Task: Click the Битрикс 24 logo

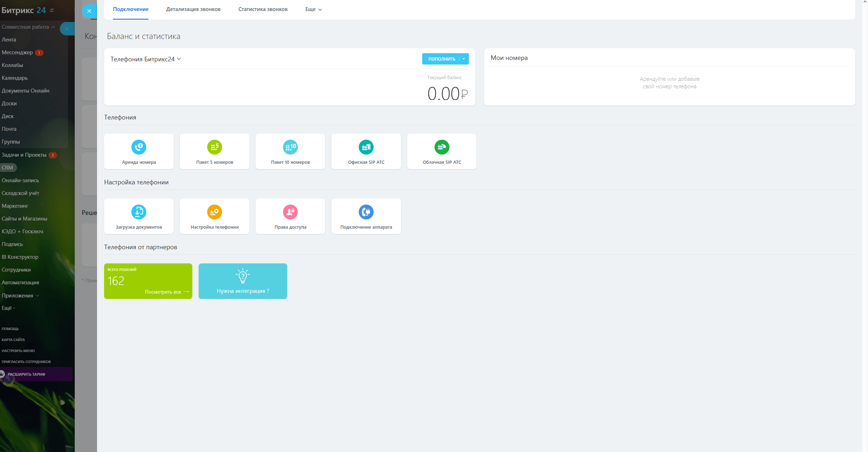Action: tap(24, 10)
